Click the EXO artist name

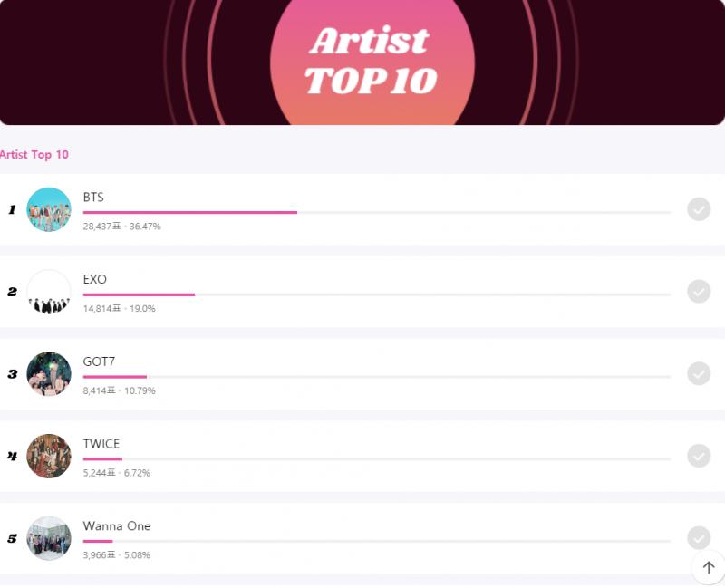coord(95,279)
